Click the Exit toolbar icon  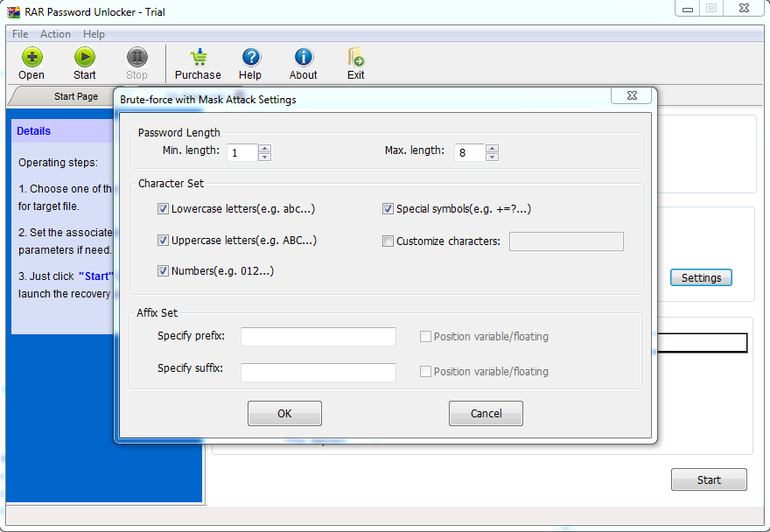(x=355, y=58)
